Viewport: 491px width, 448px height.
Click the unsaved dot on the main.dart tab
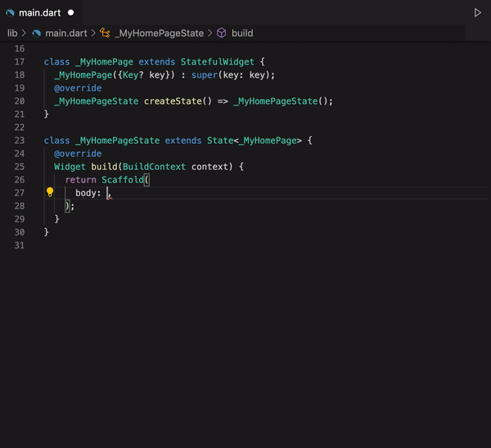pos(70,13)
